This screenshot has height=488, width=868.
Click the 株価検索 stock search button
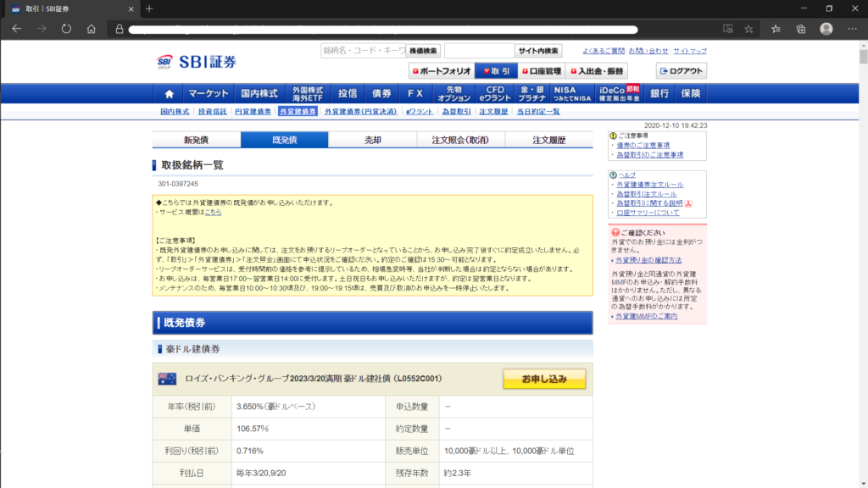423,51
